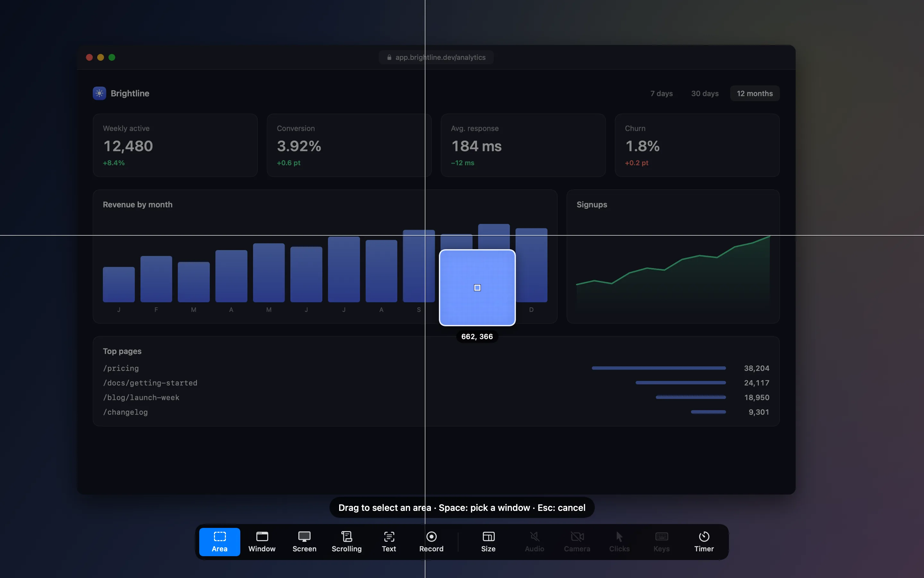Open the Weekly active 12,480 card

click(x=175, y=145)
